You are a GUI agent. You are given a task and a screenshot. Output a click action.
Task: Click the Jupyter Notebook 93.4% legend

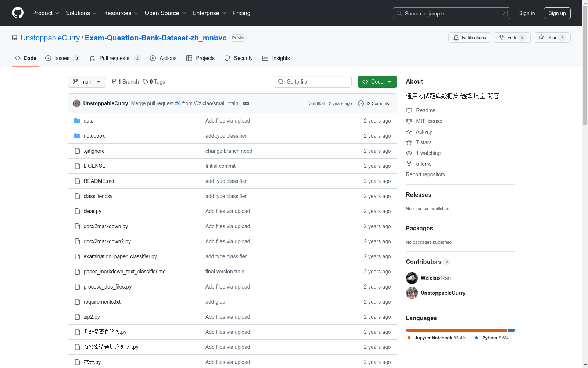437,338
